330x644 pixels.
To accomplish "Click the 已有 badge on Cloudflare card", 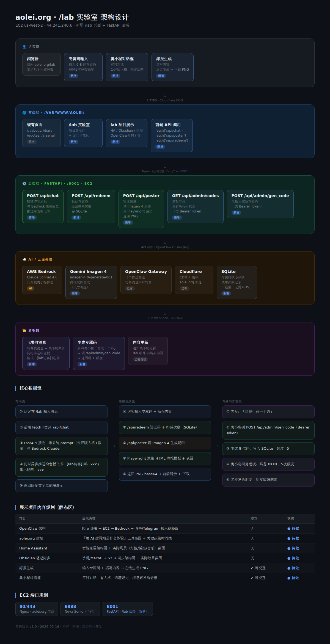I will coord(184,288).
